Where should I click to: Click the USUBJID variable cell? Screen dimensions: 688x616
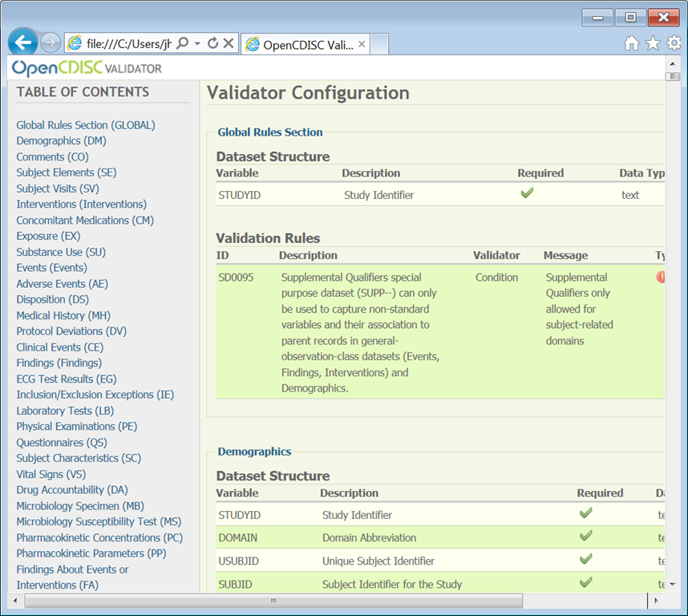coord(239,561)
